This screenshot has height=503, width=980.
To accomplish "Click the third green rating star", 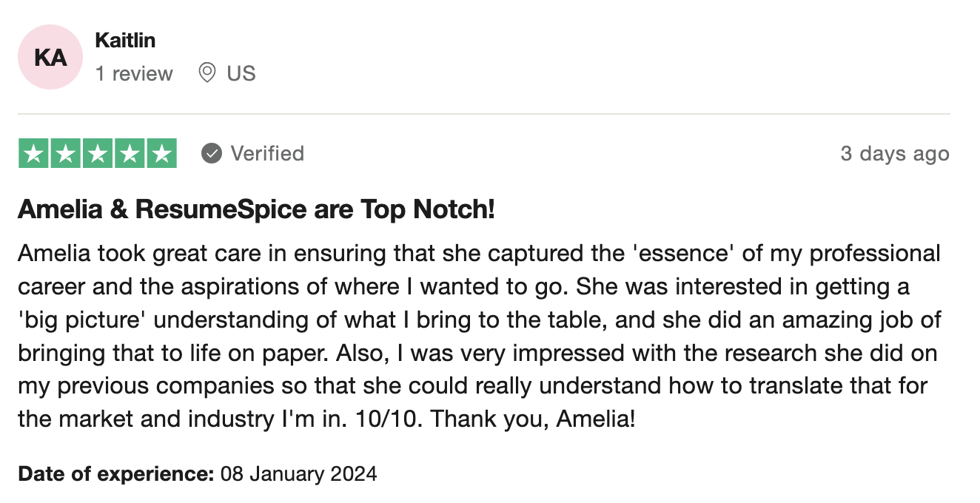I will coord(98,153).
